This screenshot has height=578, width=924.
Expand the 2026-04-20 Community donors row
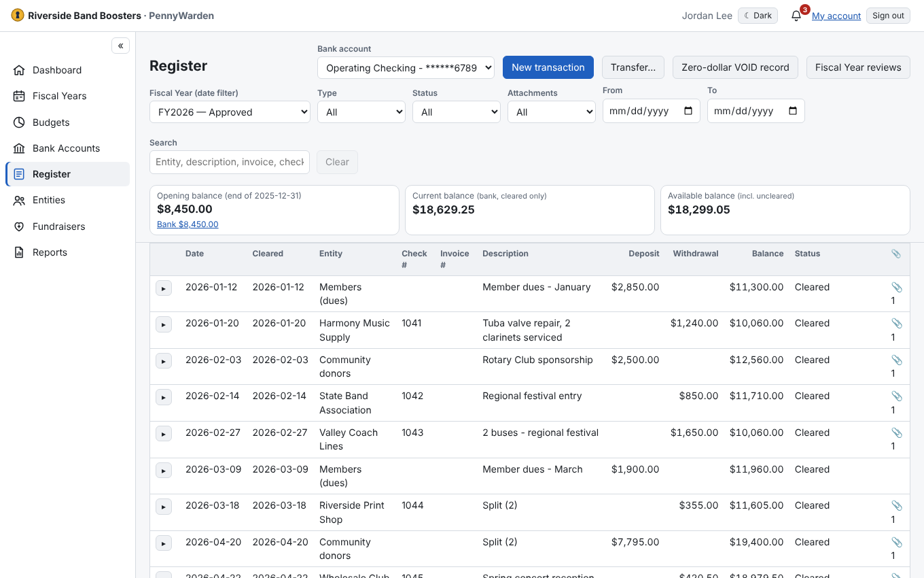tap(164, 543)
